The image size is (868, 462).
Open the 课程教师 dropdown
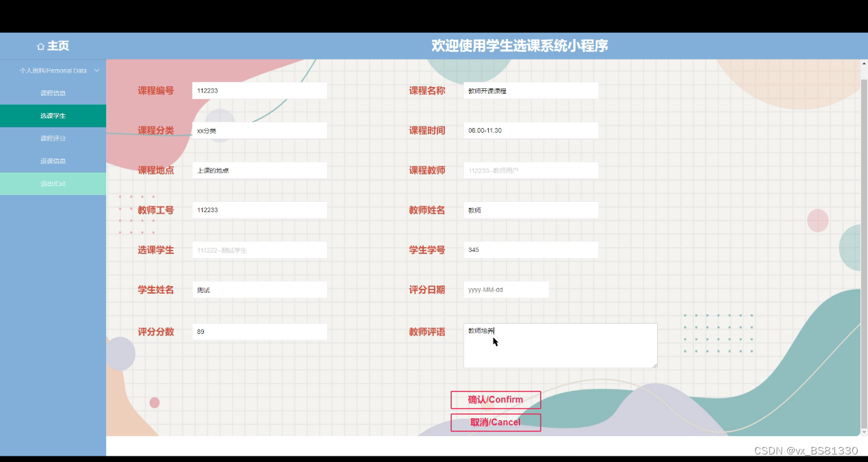point(531,170)
